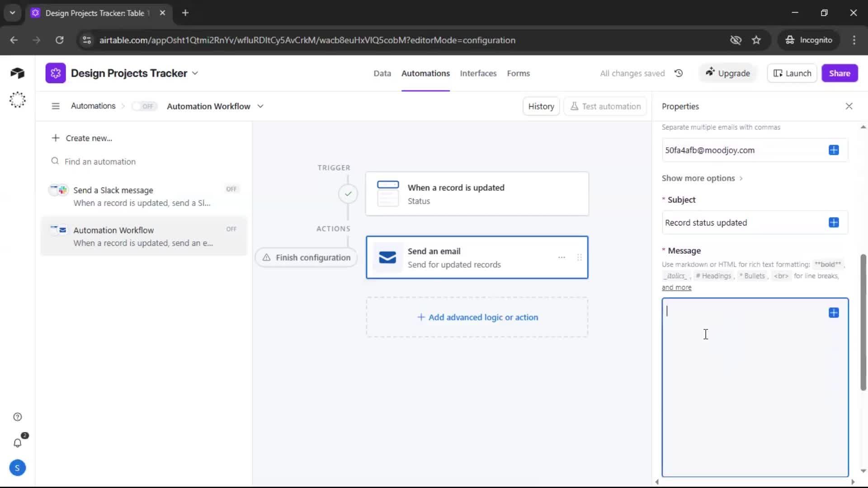Open a new browser tab
Image resolution: width=868 pixels, height=488 pixels.
tap(185, 13)
